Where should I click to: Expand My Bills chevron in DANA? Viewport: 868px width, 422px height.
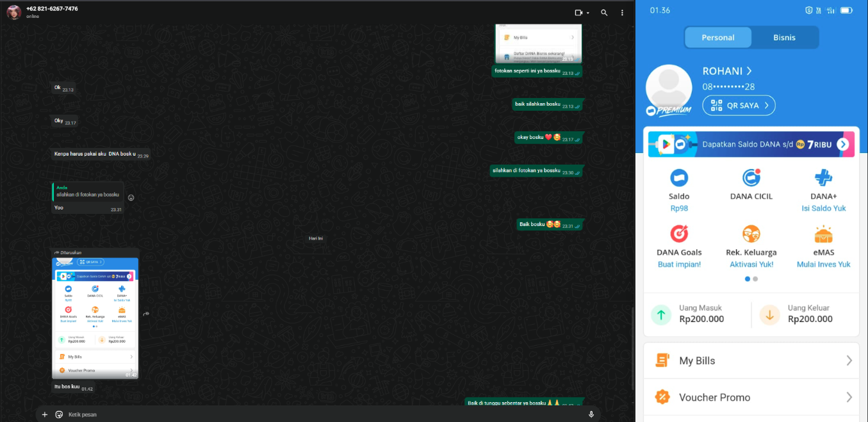click(849, 361)
